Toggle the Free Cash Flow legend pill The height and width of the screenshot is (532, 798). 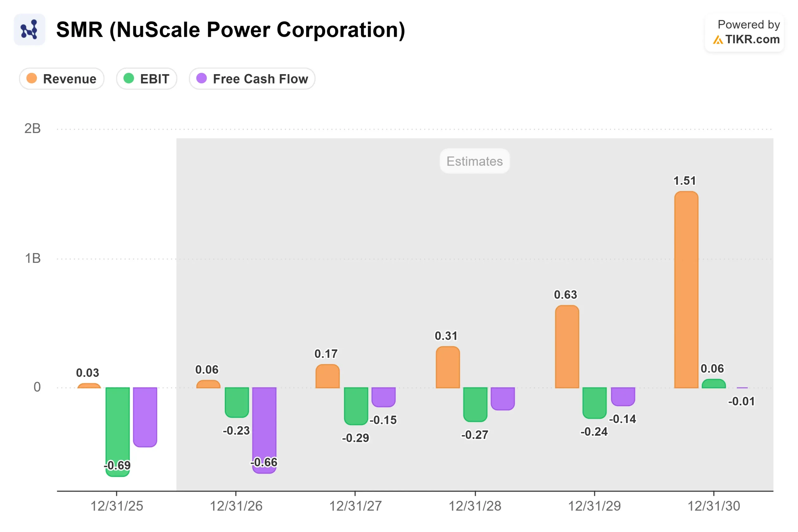click(x=252, y=79)
